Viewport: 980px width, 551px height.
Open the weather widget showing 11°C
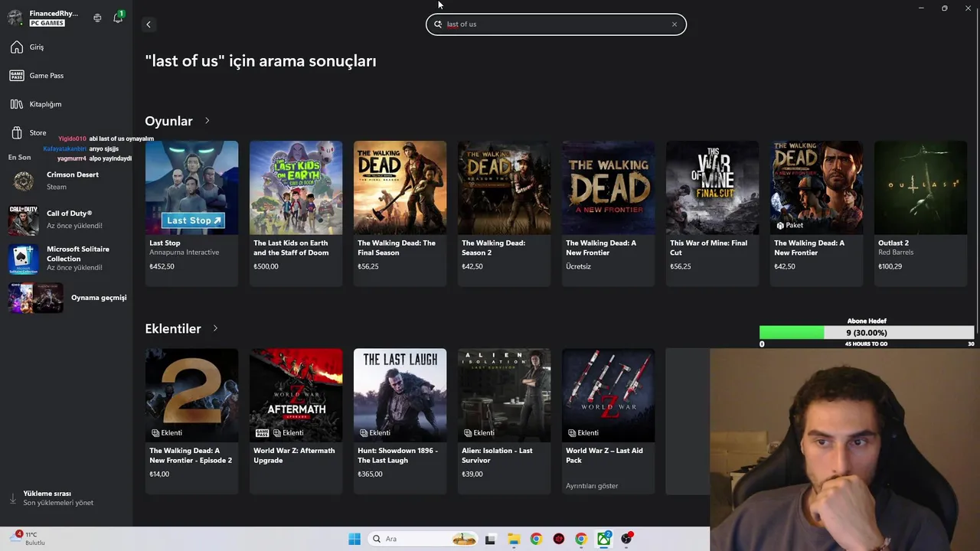click(x=28, y=538)
